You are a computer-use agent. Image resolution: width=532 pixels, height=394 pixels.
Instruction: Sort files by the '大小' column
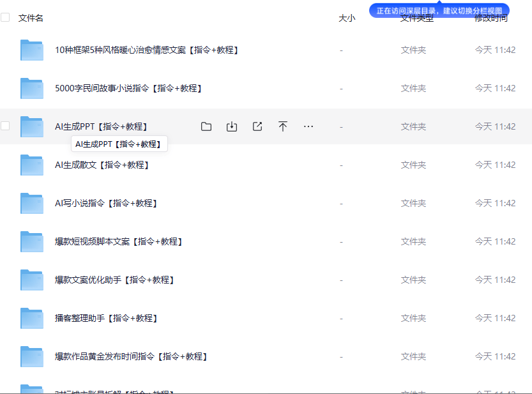[x=347, y=18]
